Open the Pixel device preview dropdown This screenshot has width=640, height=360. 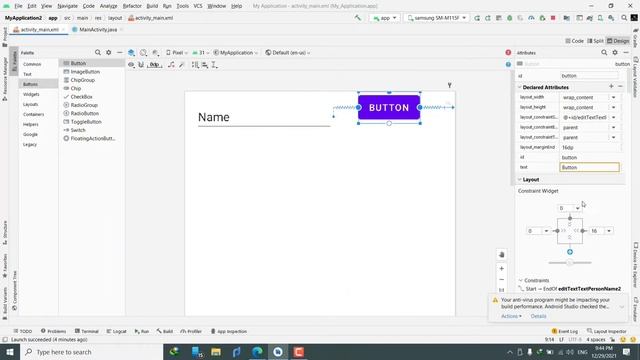[177, 53]
